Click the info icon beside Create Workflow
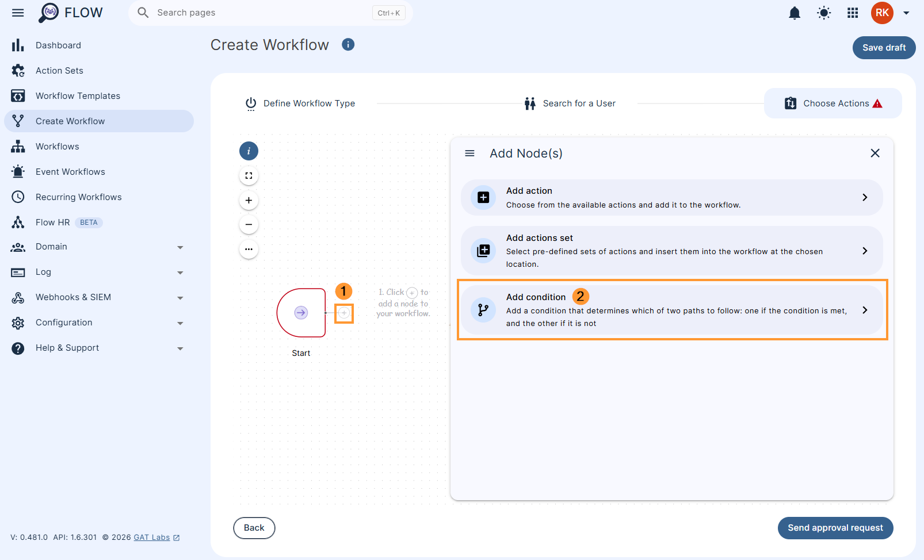This screenshot has width=924, height=560. (x=348, y=44)
